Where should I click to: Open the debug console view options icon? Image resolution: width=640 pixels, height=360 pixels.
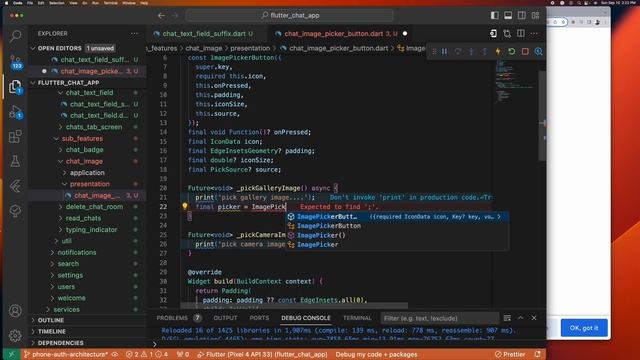[x=507, y=318]
